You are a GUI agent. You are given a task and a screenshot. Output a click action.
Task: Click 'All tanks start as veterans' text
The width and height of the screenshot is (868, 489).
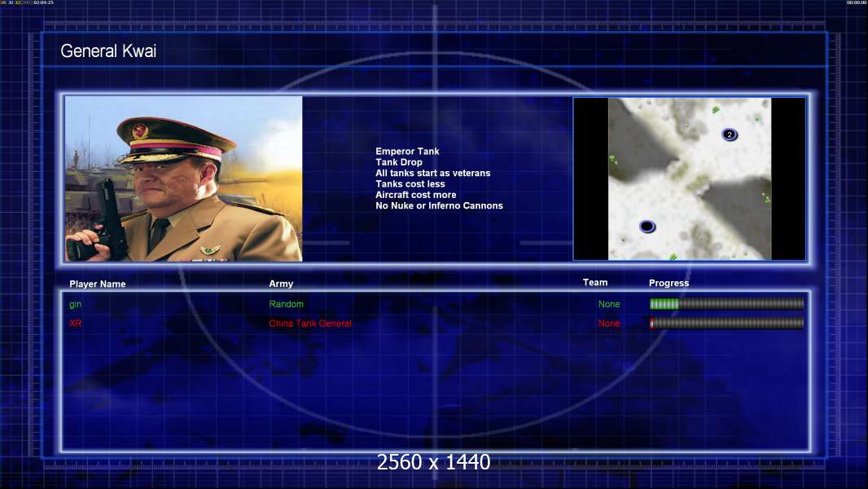pos(433,173)
